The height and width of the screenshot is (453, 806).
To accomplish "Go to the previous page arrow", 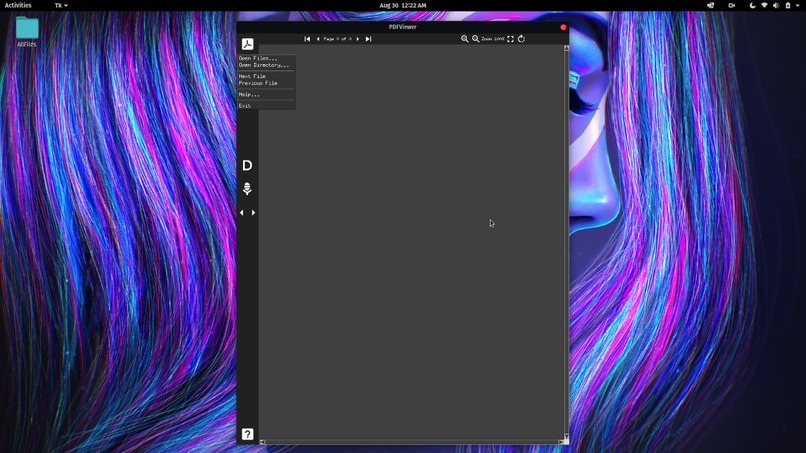I will tap(318, 39).
